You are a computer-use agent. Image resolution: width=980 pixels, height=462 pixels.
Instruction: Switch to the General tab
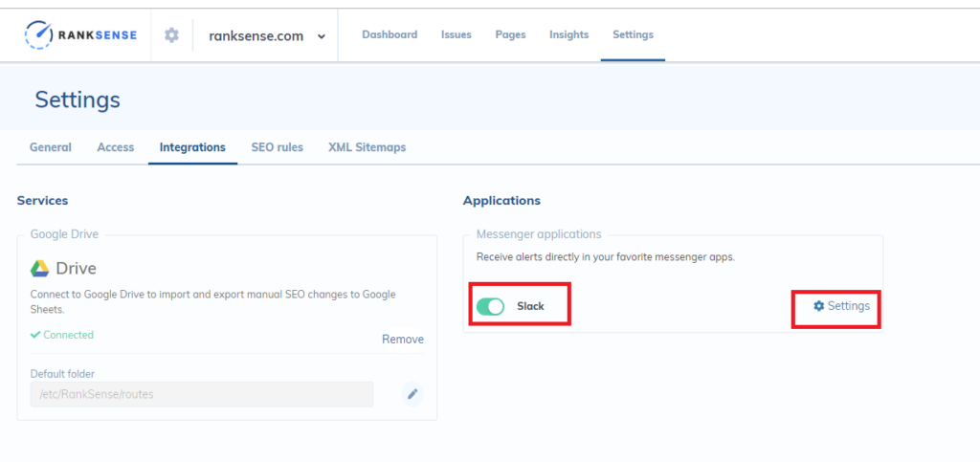(51, 147)
